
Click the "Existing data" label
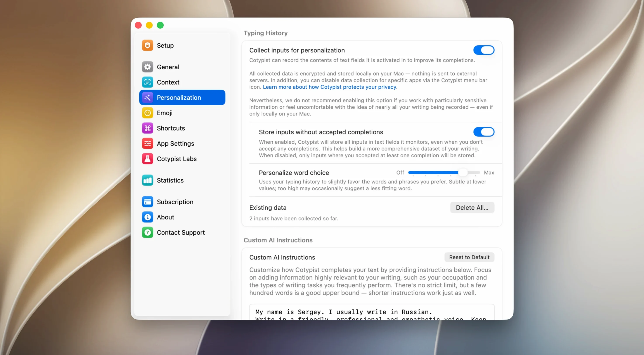268,208
